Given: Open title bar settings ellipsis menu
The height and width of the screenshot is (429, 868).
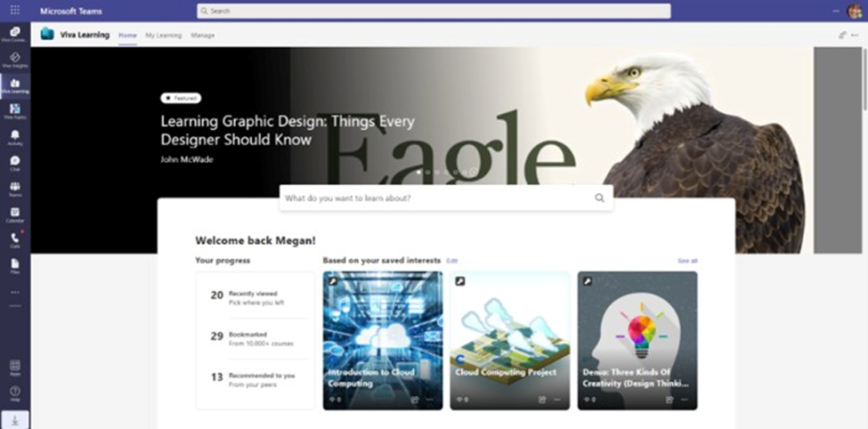Looking at the screenshot, I should (836, 11).
